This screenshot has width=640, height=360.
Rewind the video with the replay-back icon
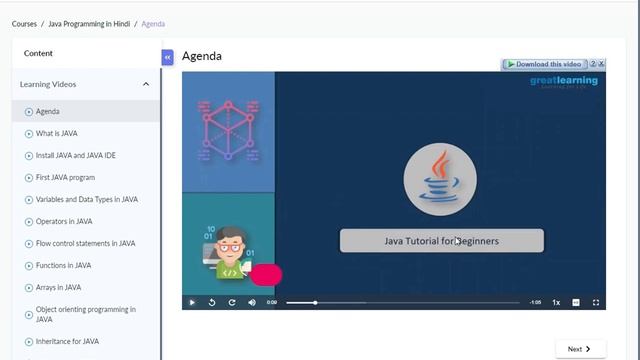pos(212,302)
